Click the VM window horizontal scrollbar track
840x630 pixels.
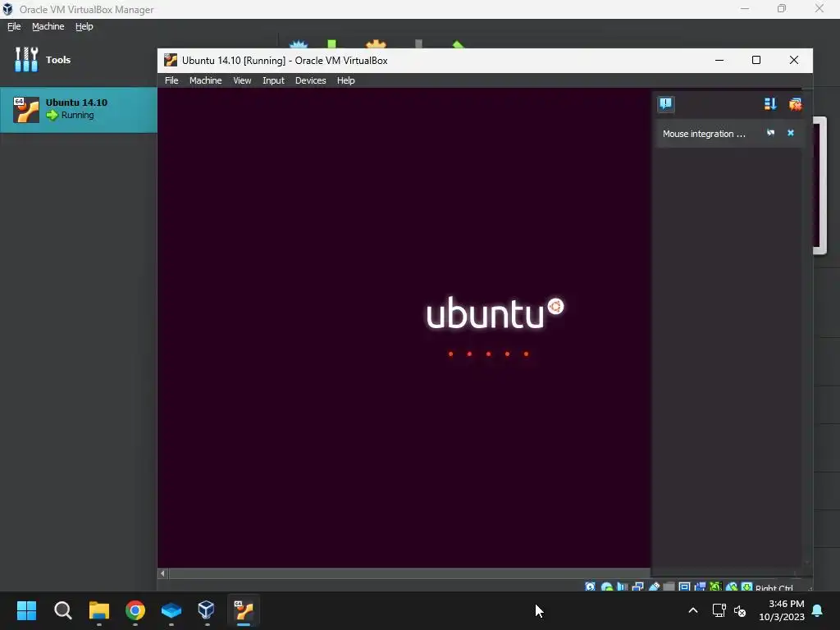(x=409, y=573)
